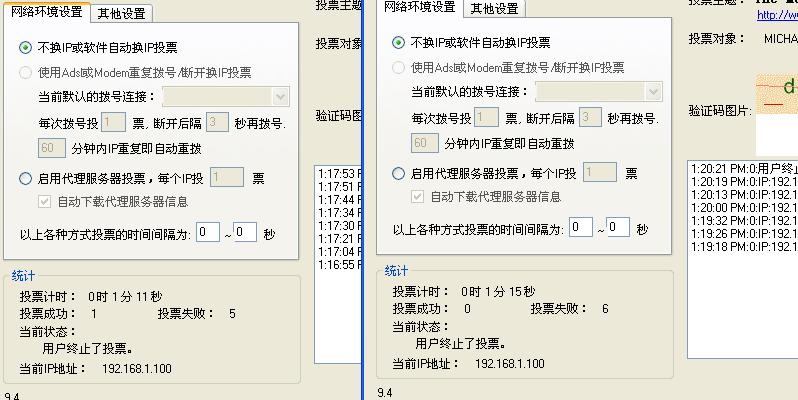Click first time interval field in left window

click(x=208, y=232)
